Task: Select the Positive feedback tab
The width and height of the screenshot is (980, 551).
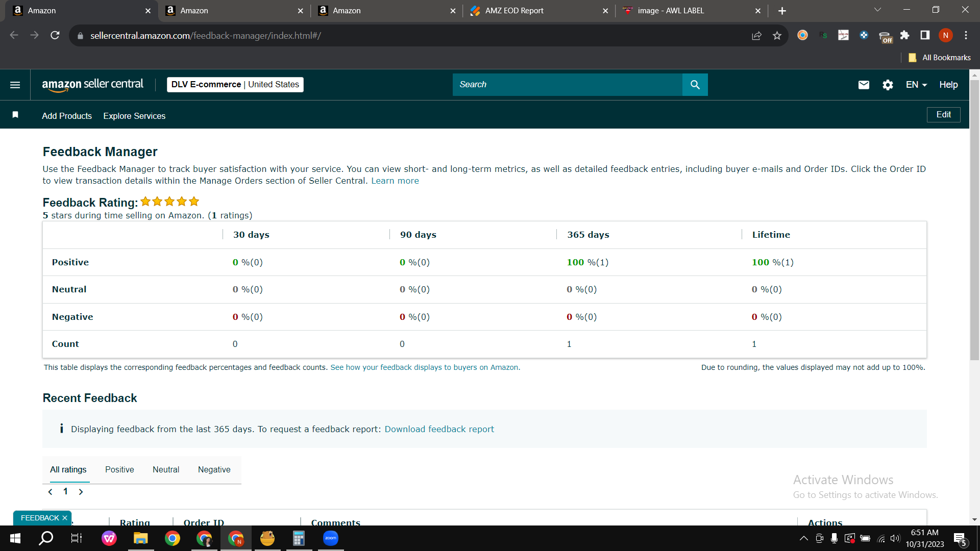Action: click(x=119, y=470)
